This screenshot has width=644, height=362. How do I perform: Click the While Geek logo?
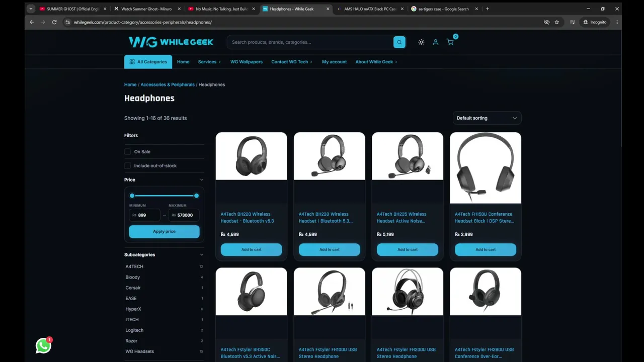point(171,42)
